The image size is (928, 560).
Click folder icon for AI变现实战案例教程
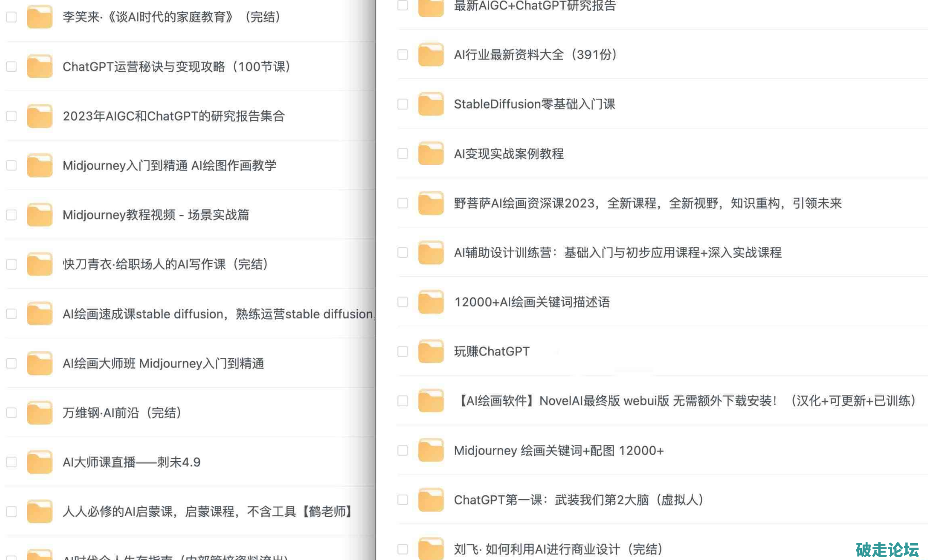[x=430, y=154]
